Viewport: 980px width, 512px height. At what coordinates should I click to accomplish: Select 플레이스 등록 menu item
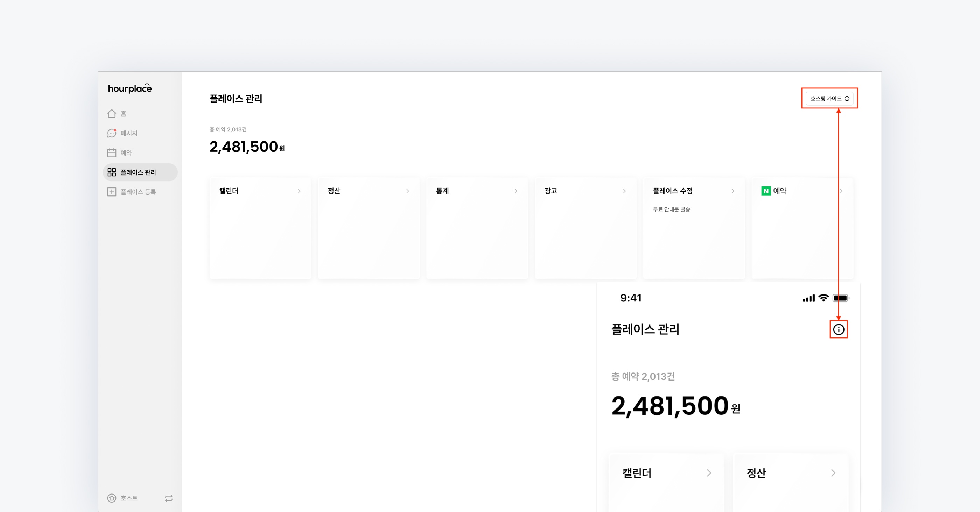pos(138,192)
